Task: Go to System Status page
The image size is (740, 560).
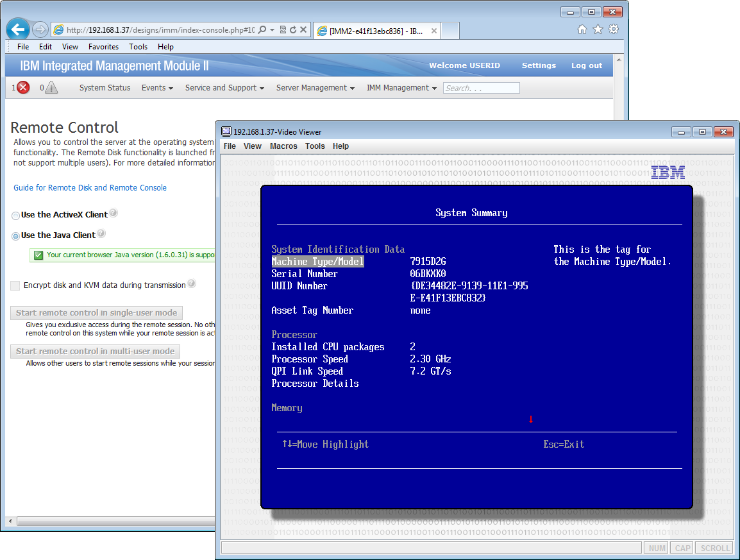Action: tap(105, 88)
